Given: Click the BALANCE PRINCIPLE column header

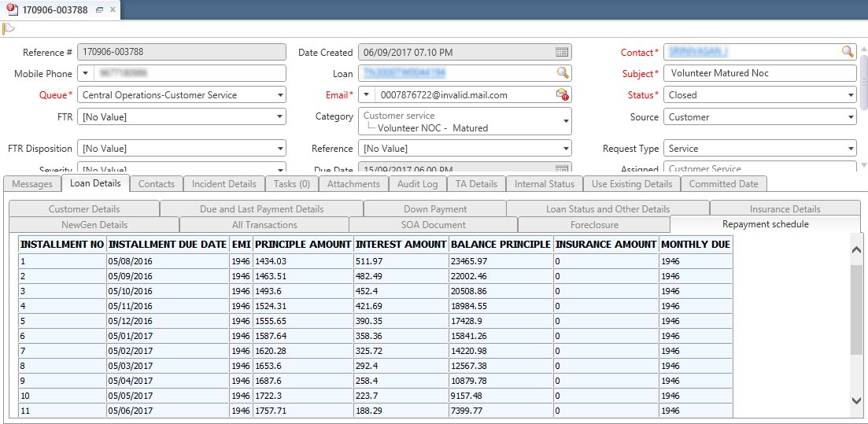Looking at the screenshot, I should (x=501, y=244).
